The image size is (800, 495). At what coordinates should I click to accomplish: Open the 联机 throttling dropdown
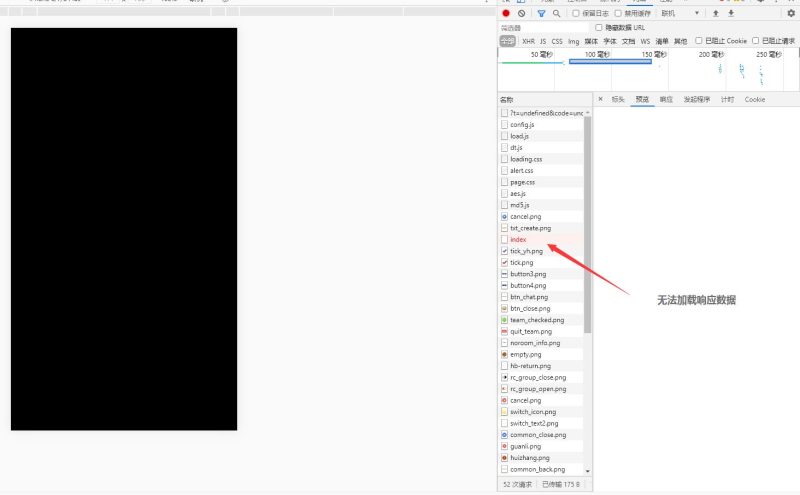[x=680, y=14]
